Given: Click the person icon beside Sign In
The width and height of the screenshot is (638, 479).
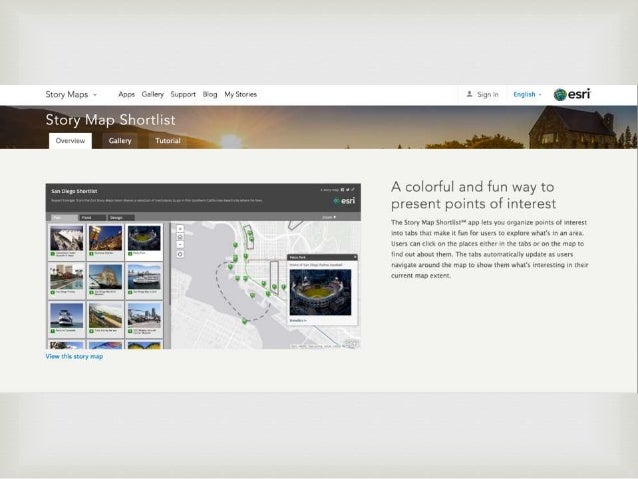Looking at the screenshot, I should (x=469, y=94).
